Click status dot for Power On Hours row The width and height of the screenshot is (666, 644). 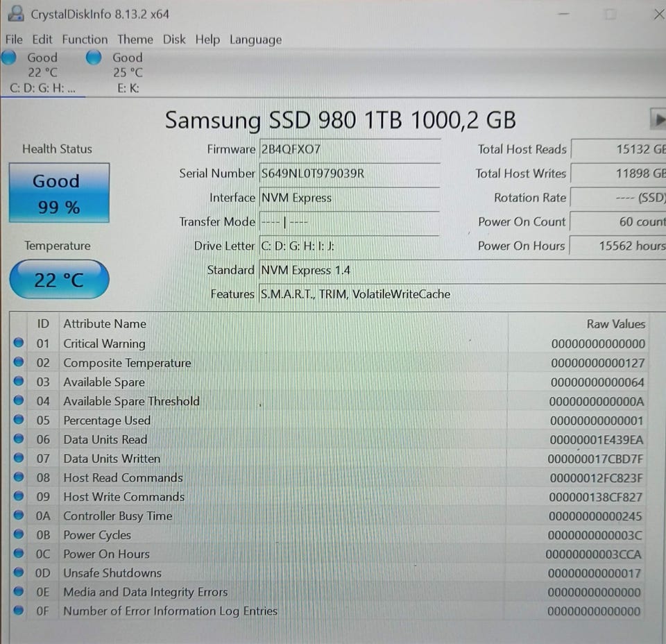pos(18,553)
